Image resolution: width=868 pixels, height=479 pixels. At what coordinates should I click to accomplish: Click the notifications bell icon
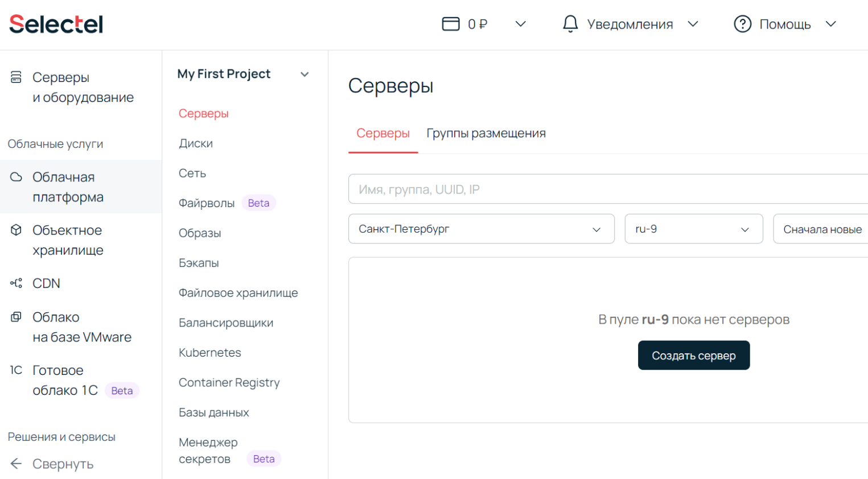tap(570, 24)
